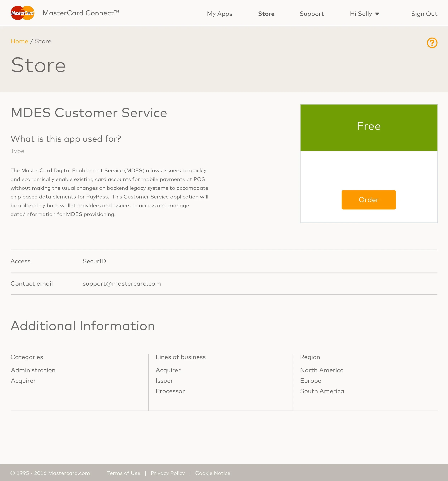Switch to the Store tab
This screenshot has width=448, height=481.
tap(266, 14)
